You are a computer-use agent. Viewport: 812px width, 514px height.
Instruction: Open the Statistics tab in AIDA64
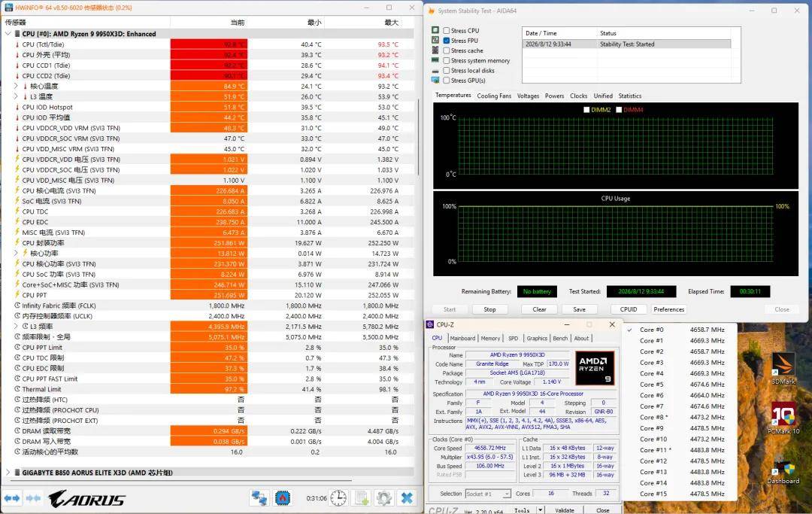pyautogui.click(x=630, y=96)
